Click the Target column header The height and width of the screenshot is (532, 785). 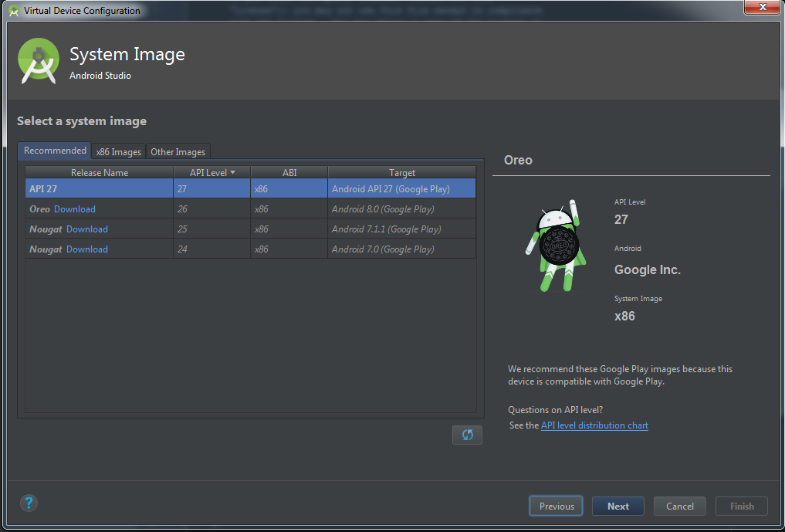click(401, 173)
